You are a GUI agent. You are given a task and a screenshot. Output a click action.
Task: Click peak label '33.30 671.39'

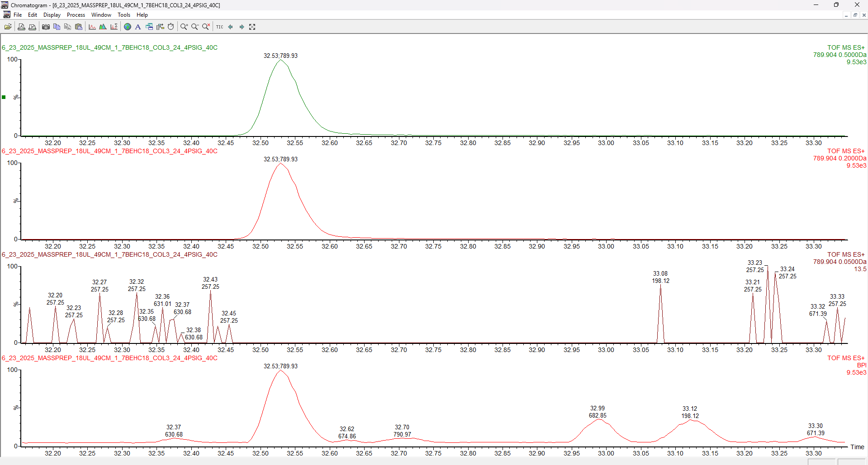pyautogui.click(x=816, y=429)
